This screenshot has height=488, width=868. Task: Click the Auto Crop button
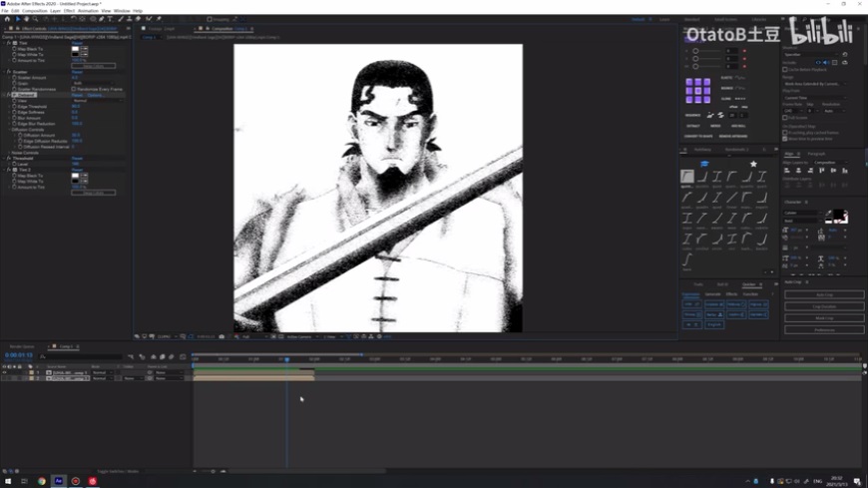click(x=824, y=294)
